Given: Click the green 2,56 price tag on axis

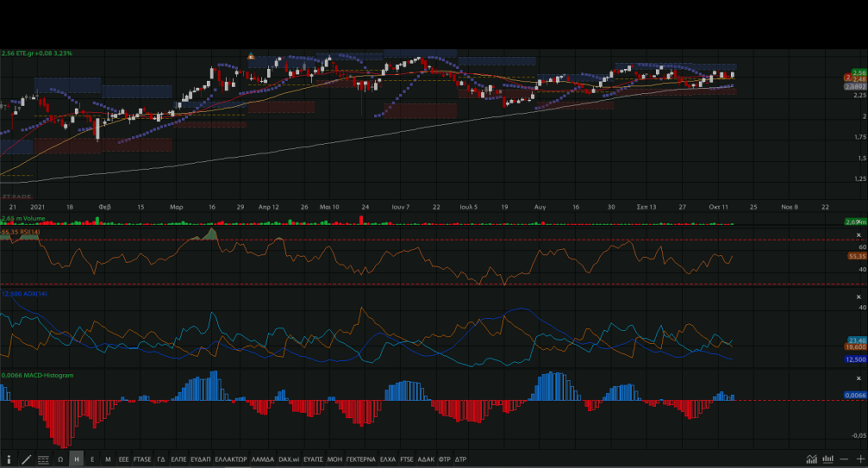Looking at the screenshot, I should (855, 72).
